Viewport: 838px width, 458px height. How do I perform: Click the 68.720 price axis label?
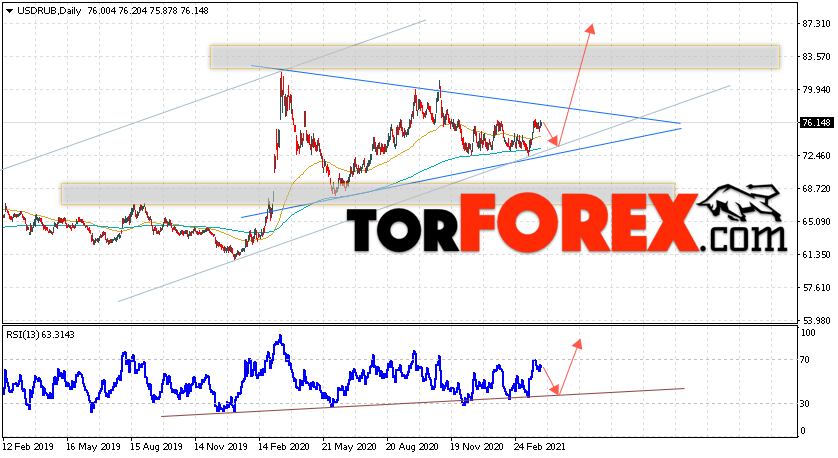tap(816, 189)
